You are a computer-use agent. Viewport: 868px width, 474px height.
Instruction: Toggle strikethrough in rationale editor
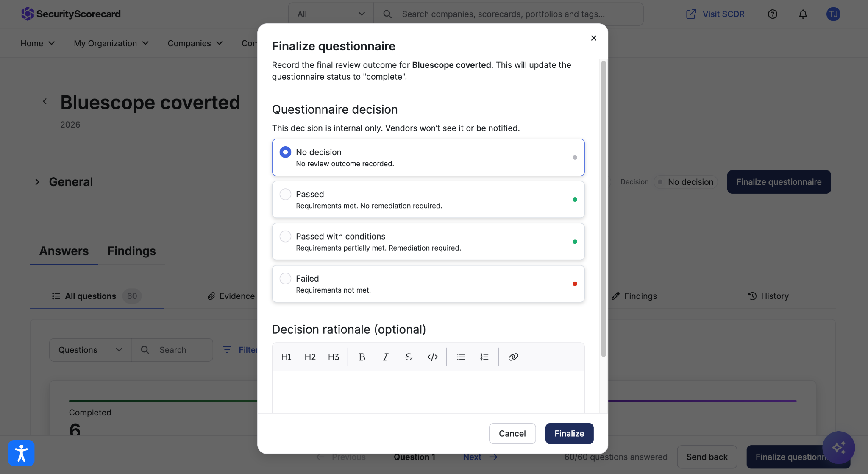click(409, 357)
